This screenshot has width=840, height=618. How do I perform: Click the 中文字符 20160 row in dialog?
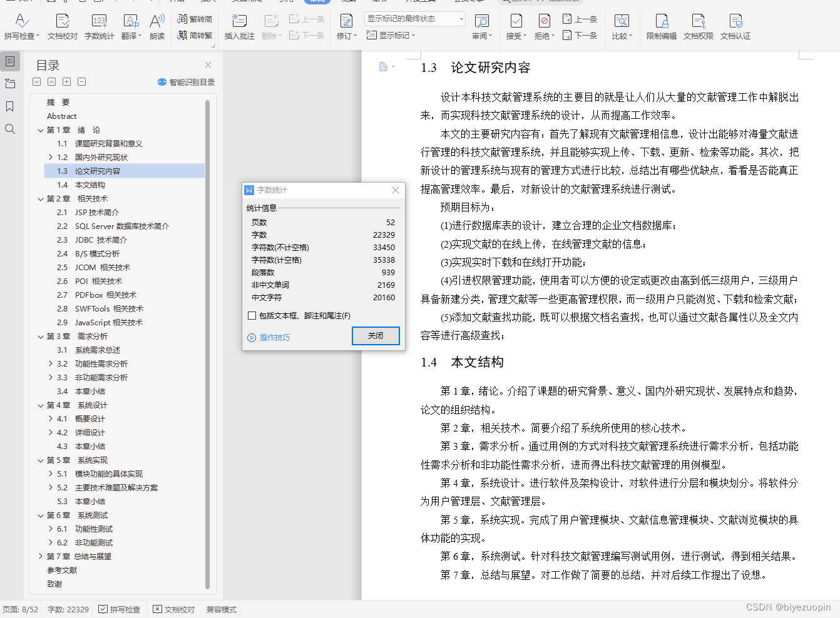(x=323, y=298)
